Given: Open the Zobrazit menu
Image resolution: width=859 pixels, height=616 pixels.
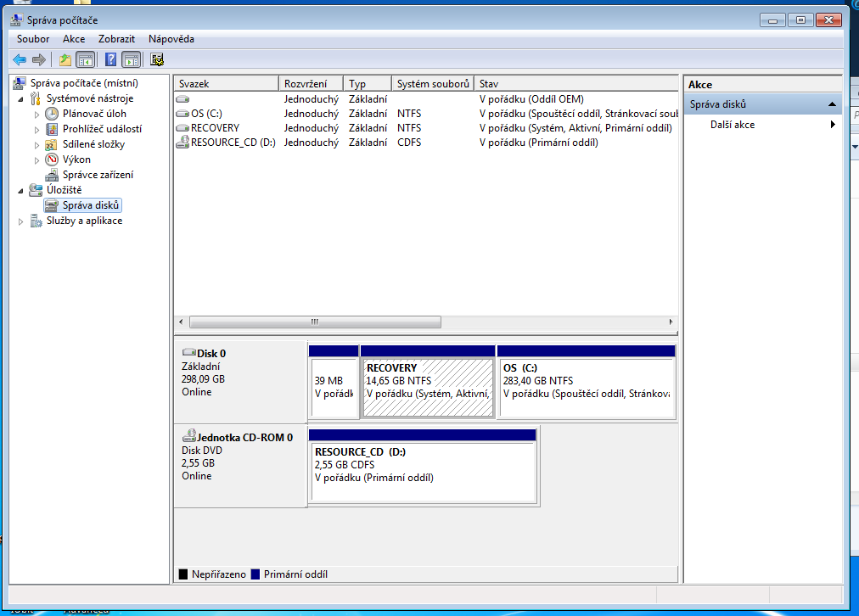Looking at the screenshot, I should (x=116, y=39).
